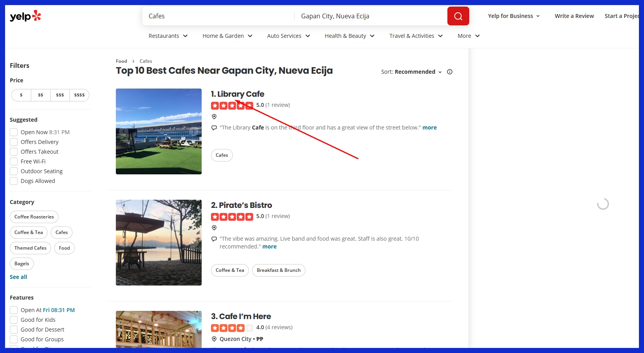The height and width of the screenshot is (353, 644).
Task: Expand Yelp for Business dropdown
Action: pos(514,16)
